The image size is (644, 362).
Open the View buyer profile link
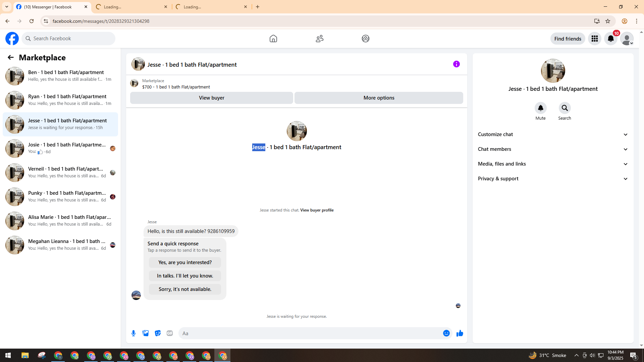pyautogui.click(x=317, y=210)
